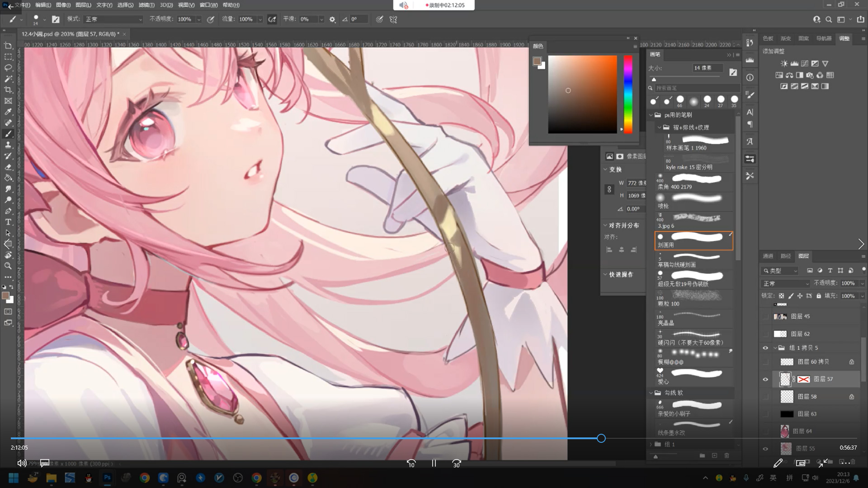Image resolution: width=868 pixels, height=488 pixels.
Task: Switch to the 通道 tab
Action: click(768, 256)
